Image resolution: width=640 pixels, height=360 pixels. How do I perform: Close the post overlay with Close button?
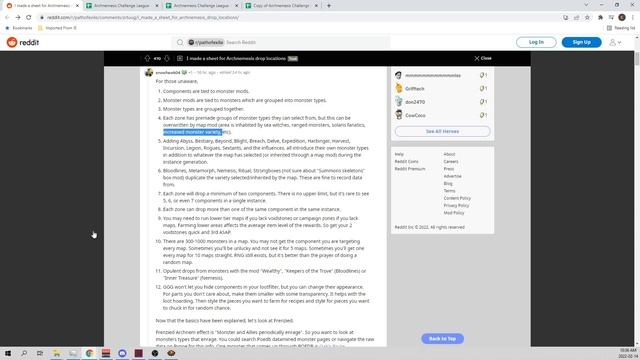(483, 58)
